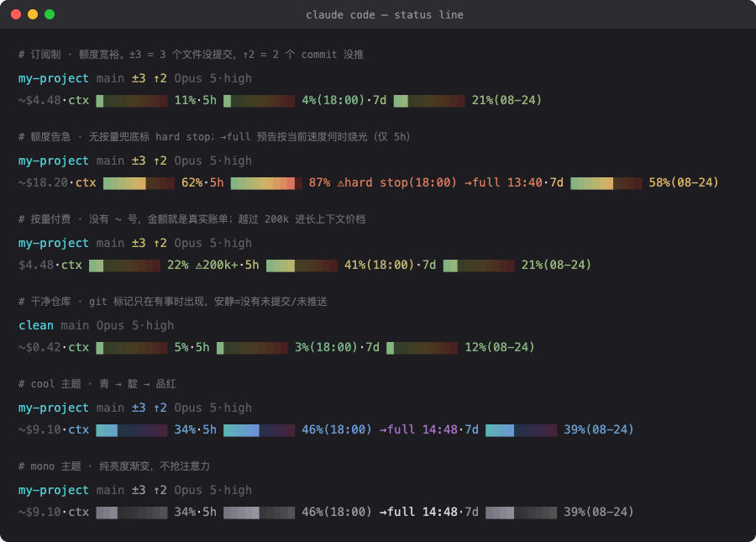Image resolution: width=756 pixels, height=542 pixels.
Task: Click the '58%(08-24)' weekly value
Action: pos(684,182)
